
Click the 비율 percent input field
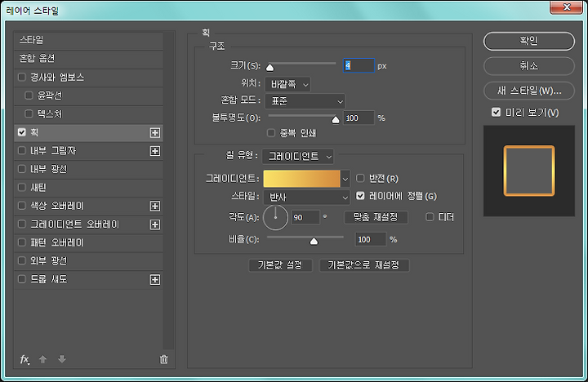(371, 239)
